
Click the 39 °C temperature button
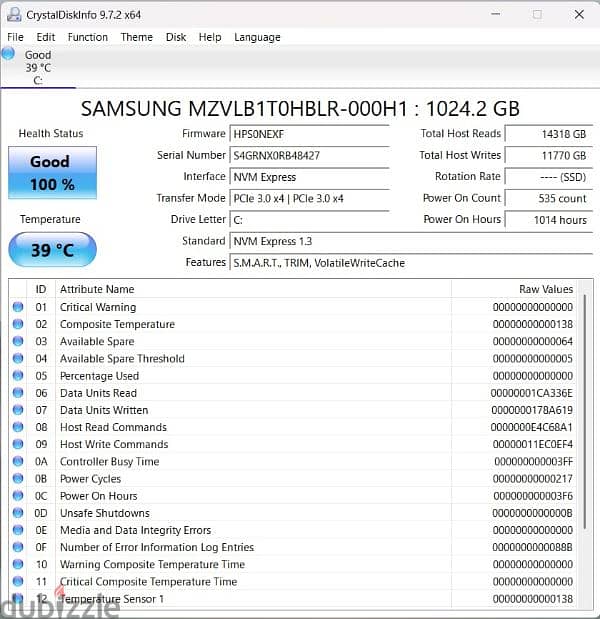coord(52,250)
